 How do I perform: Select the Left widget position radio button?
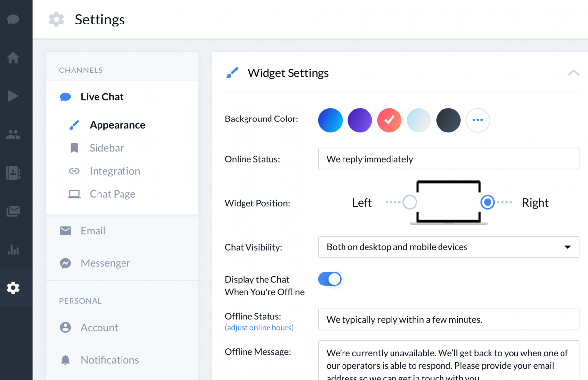tap(410, 202)
